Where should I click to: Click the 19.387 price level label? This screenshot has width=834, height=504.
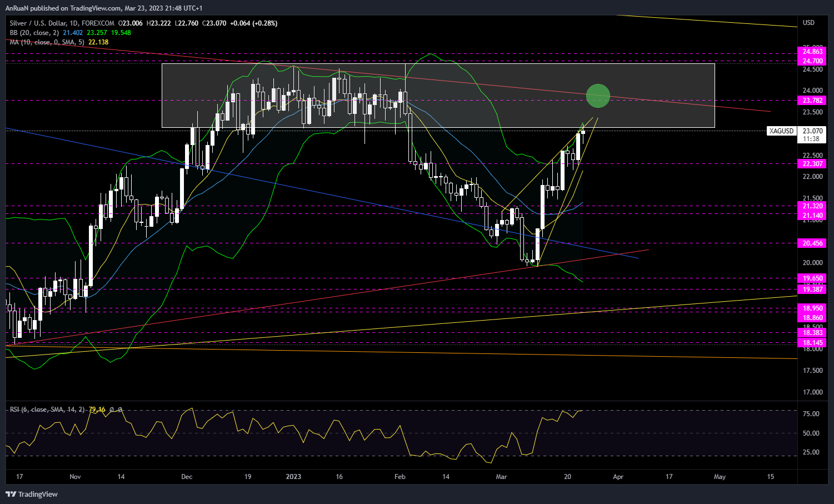tap(813, 290)
